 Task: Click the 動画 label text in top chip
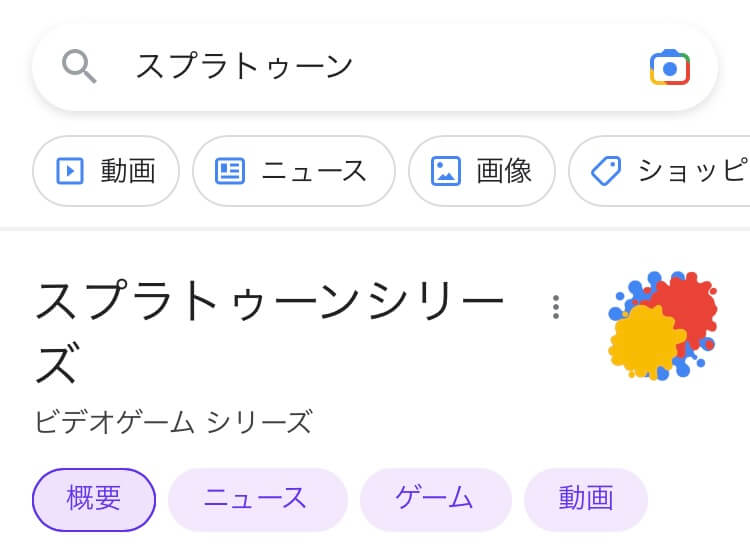(x=128, y=171)
